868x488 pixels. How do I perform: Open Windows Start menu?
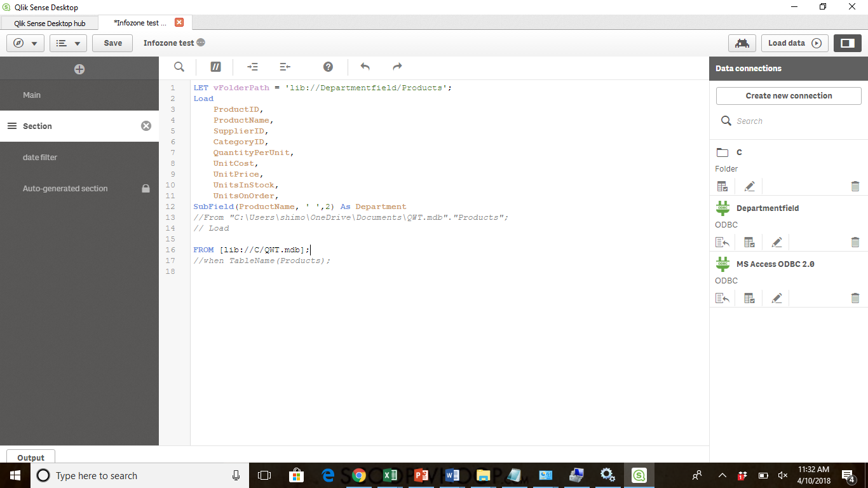[x=15, y=475]
